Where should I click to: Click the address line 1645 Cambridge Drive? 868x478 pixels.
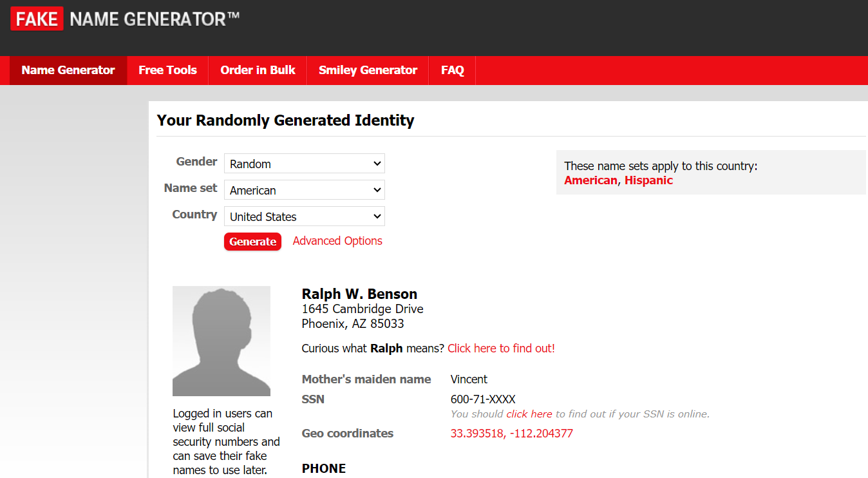[x=363, y=309]
